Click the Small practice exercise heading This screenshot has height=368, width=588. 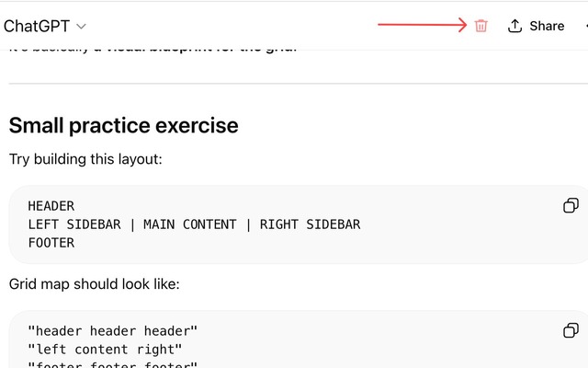[123, 125]
